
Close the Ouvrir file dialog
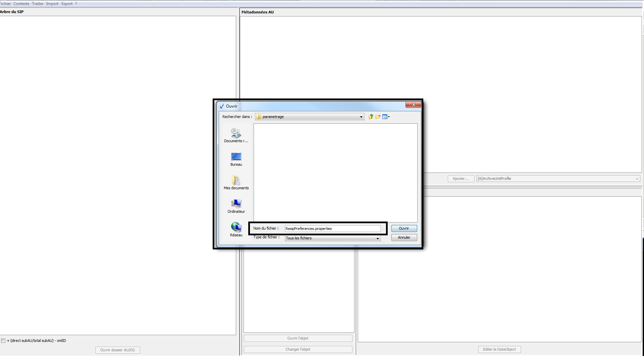pos(413,105)
